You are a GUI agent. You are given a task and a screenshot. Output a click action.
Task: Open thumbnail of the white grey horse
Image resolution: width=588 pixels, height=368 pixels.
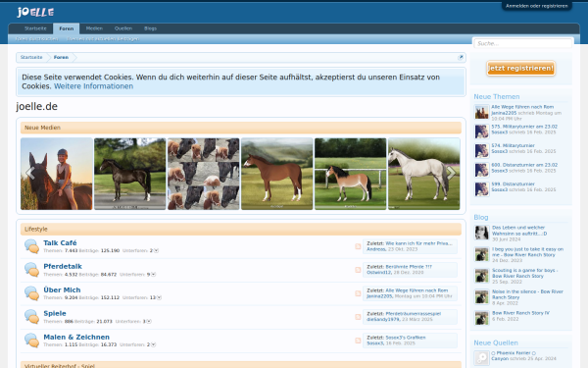tap(423, 174)
